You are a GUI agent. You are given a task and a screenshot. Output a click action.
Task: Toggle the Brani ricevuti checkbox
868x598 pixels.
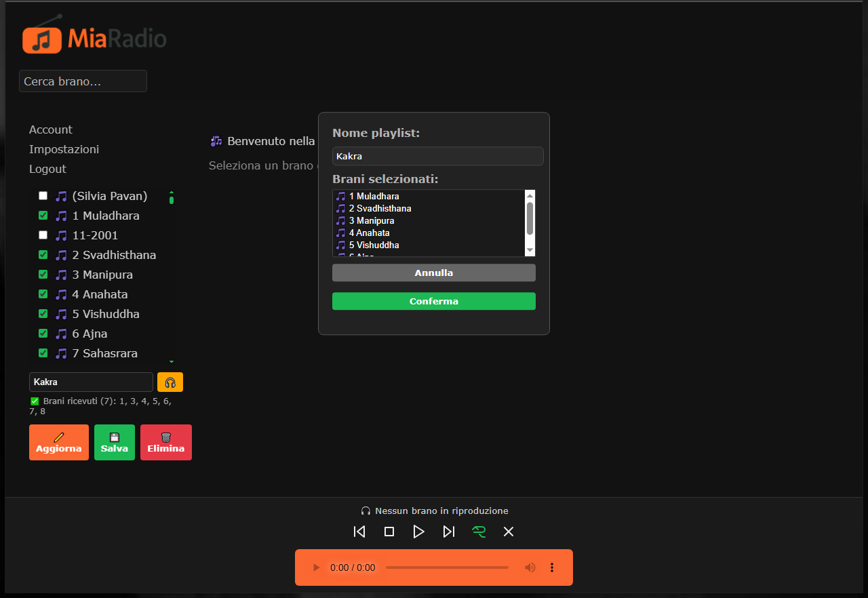(35, 401)
